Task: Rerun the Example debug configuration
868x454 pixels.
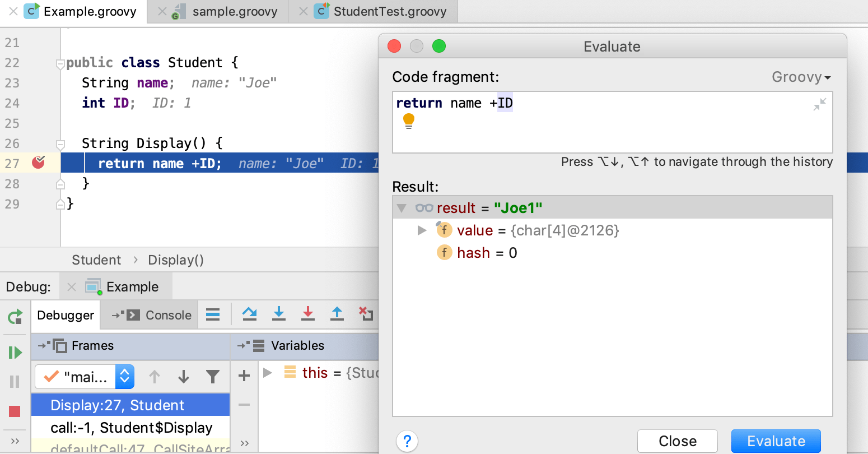Action: tap(15, 317)
